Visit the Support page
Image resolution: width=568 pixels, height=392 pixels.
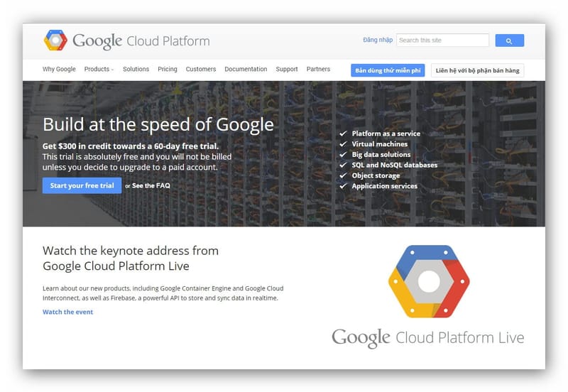287,69
